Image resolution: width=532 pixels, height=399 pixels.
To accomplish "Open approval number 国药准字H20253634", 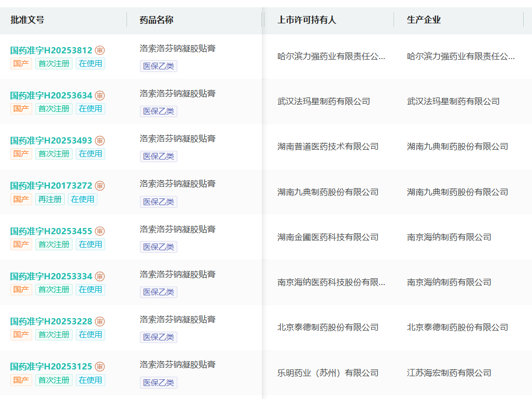I will tap(51, 95).
